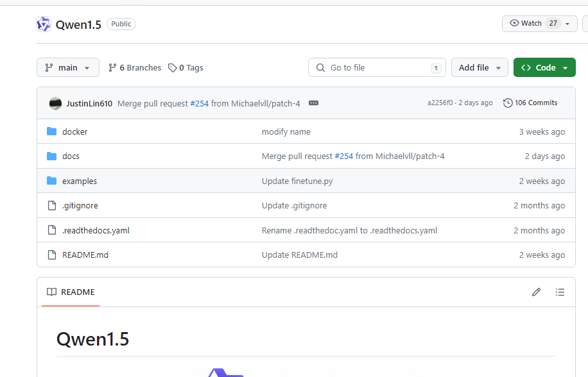The image size is (588, 377).
Task: Click the Qwen1.5 repository title
Action: click(x=78, y=25)
